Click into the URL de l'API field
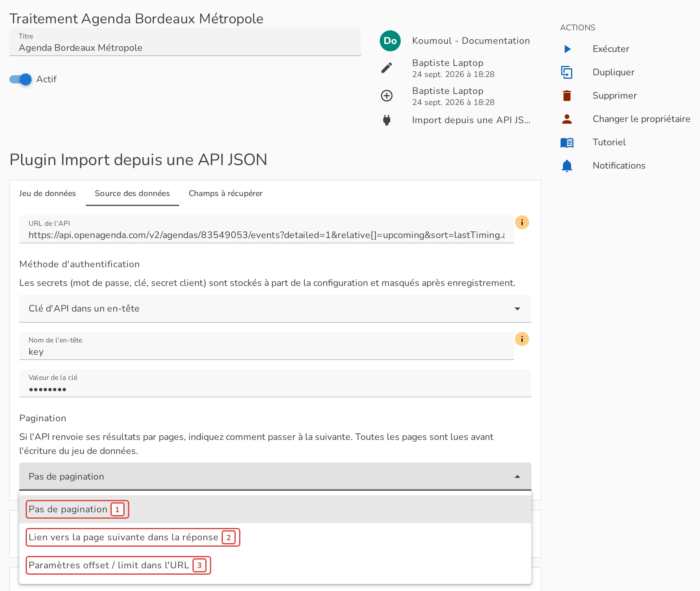Viewport: 700px width, 591px height. pos(267,229)
